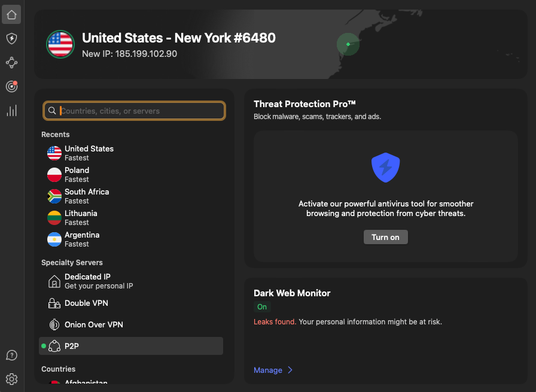Click the United States - New York #6480 title
This screenshot has height=392, width=536.
click(179, 38)
